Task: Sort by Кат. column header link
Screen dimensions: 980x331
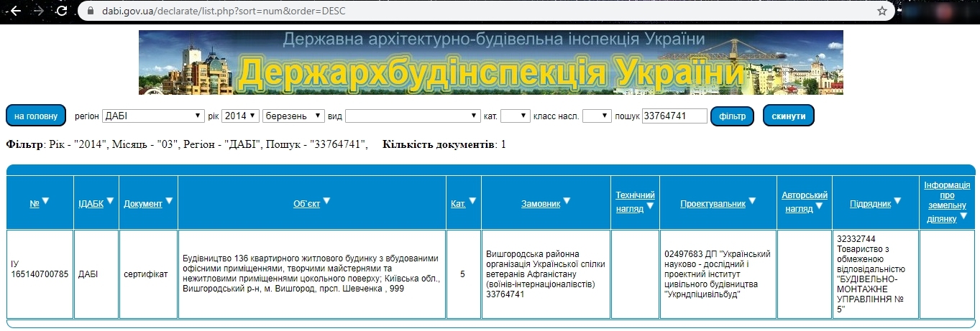Action: click(x=459, y=204)
